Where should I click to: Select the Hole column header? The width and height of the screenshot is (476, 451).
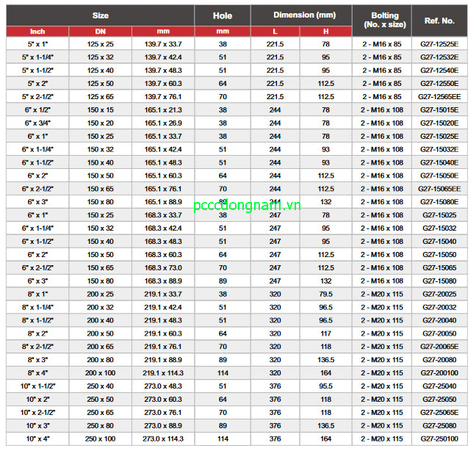[222, 15]
